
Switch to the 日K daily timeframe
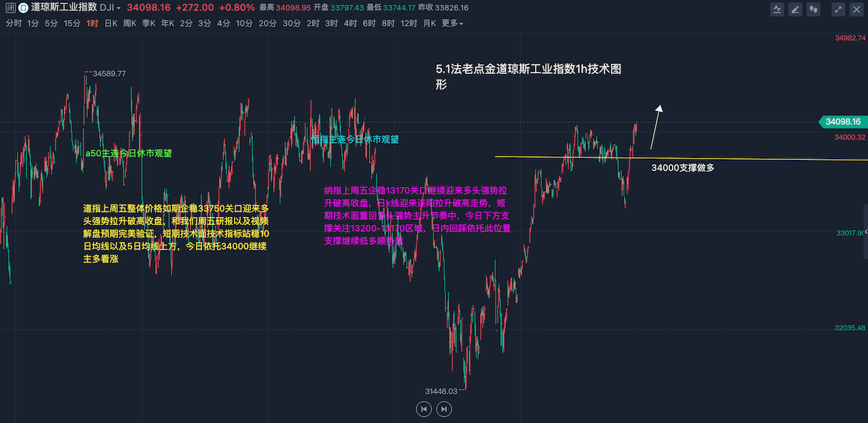pyautogui.click(x=111, y=23)
